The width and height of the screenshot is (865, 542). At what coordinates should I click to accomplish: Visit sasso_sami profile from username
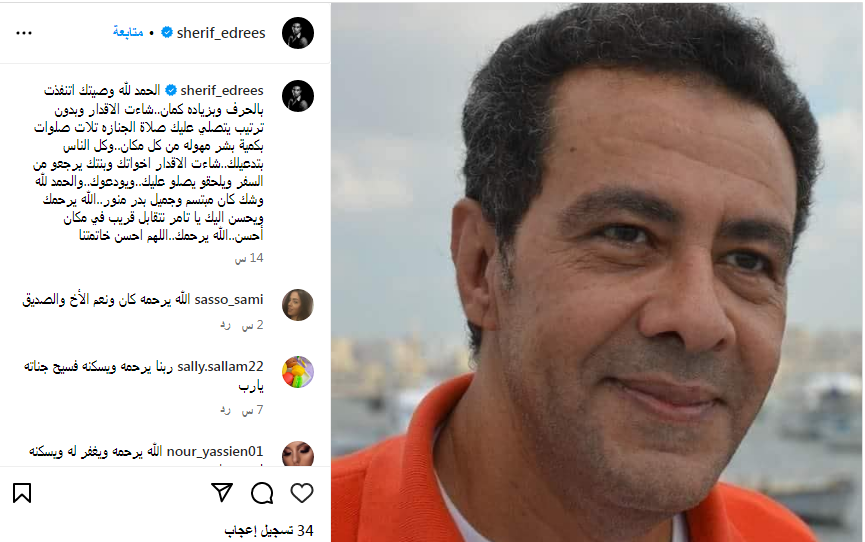[229, 299]
